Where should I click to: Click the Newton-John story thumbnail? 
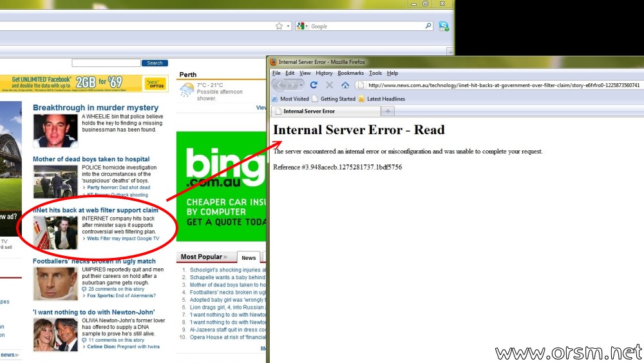click(55, 335)
